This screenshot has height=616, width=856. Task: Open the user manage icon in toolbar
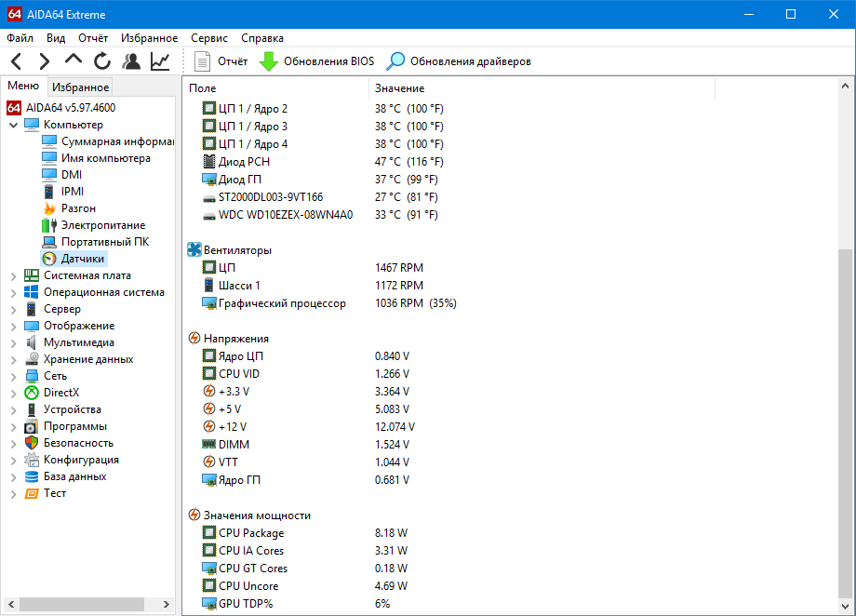pos(131,61)
